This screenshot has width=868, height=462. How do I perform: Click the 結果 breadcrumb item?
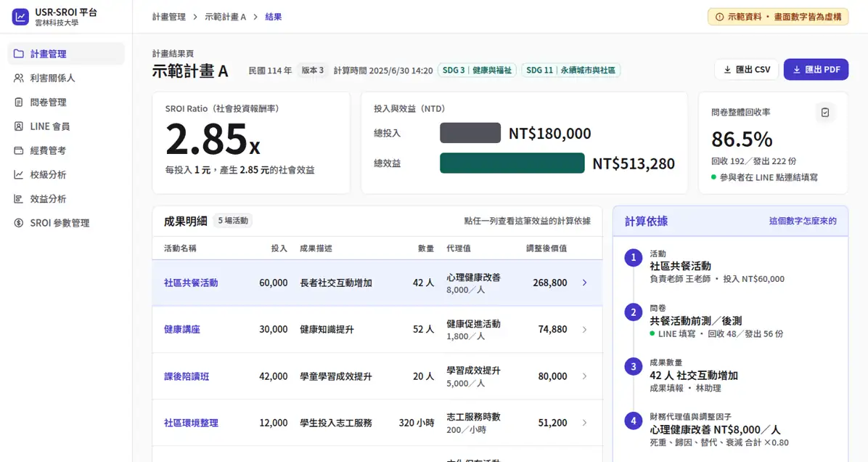point(274,17)
